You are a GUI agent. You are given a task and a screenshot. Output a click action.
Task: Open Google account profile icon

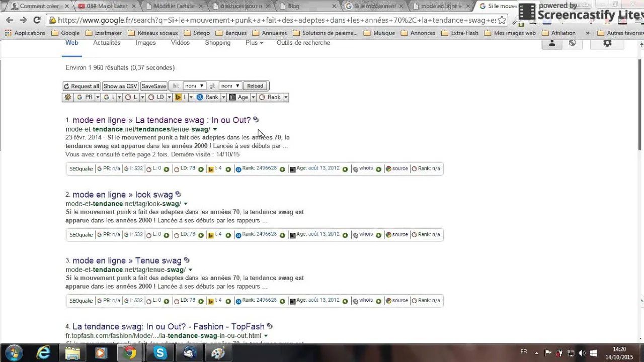coord(552,43)
